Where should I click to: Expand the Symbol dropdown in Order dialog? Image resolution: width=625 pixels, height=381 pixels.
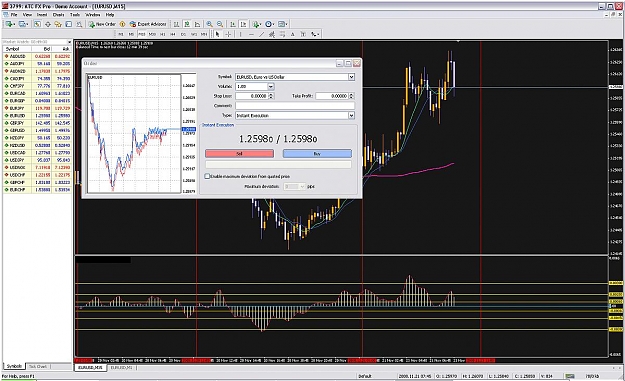(351, 77)
